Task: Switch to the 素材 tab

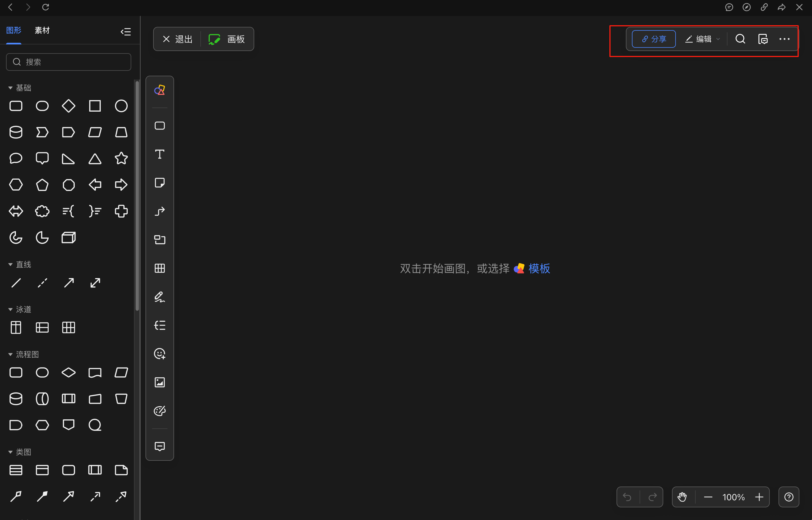Action: click(42, 30)
